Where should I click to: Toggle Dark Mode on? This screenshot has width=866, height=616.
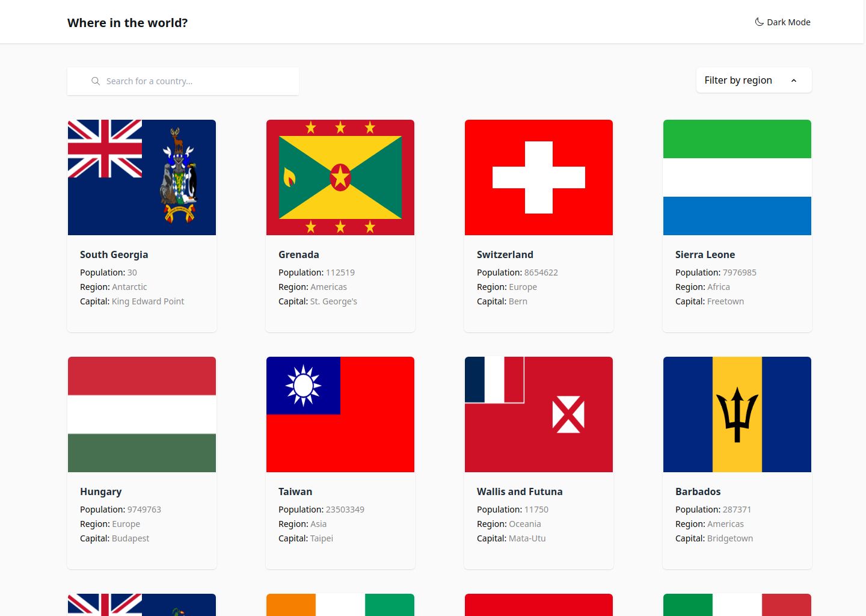(x=782, y=22)
